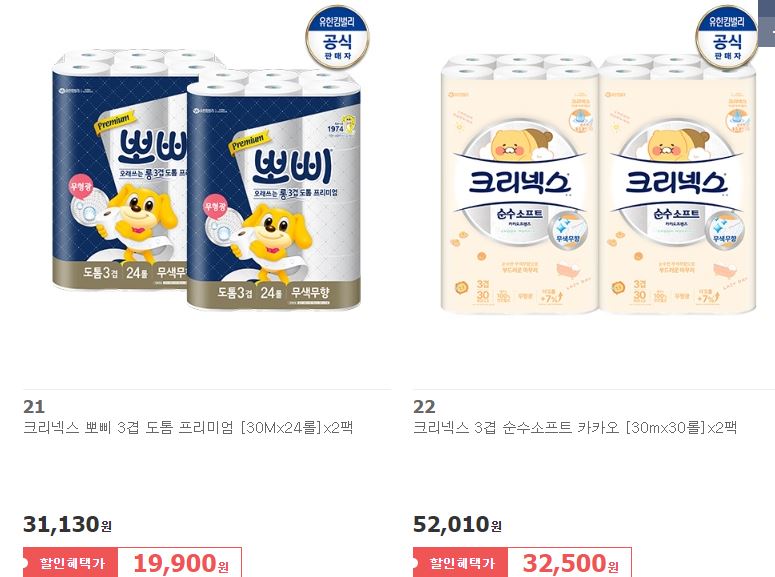Image resolution: width=775 pixels, height=577 pixels.
Task: Click the original price 31,130원
Action: point(67,524)
